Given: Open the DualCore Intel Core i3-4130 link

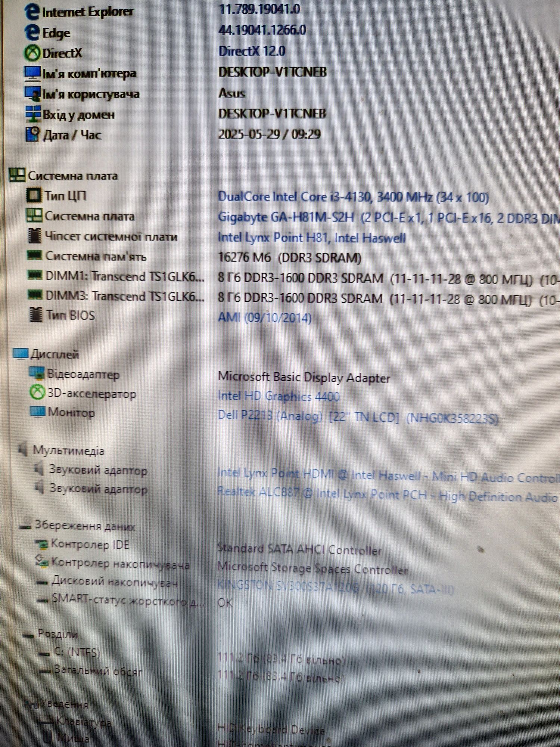Looking at the screenshot, I should pos(353,197).
